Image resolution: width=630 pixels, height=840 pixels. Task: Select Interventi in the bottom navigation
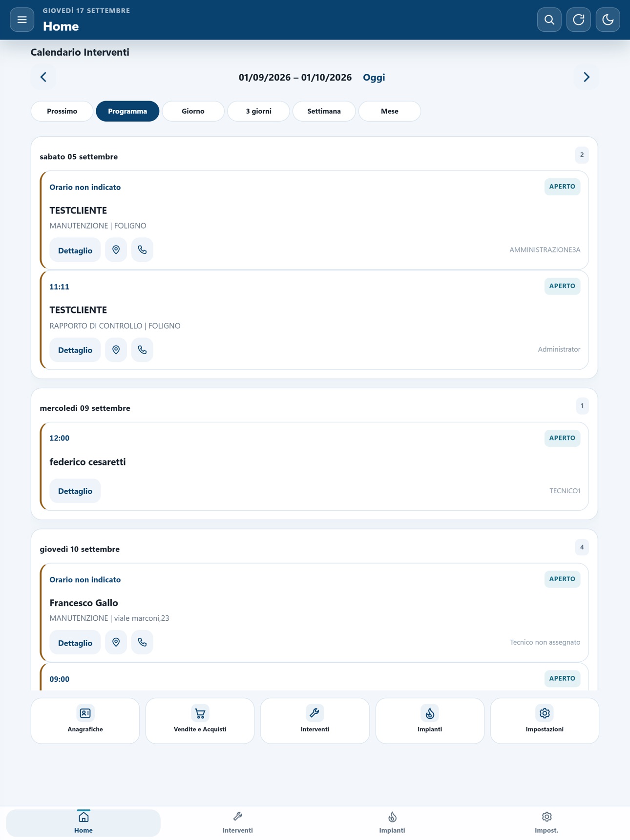238,823
